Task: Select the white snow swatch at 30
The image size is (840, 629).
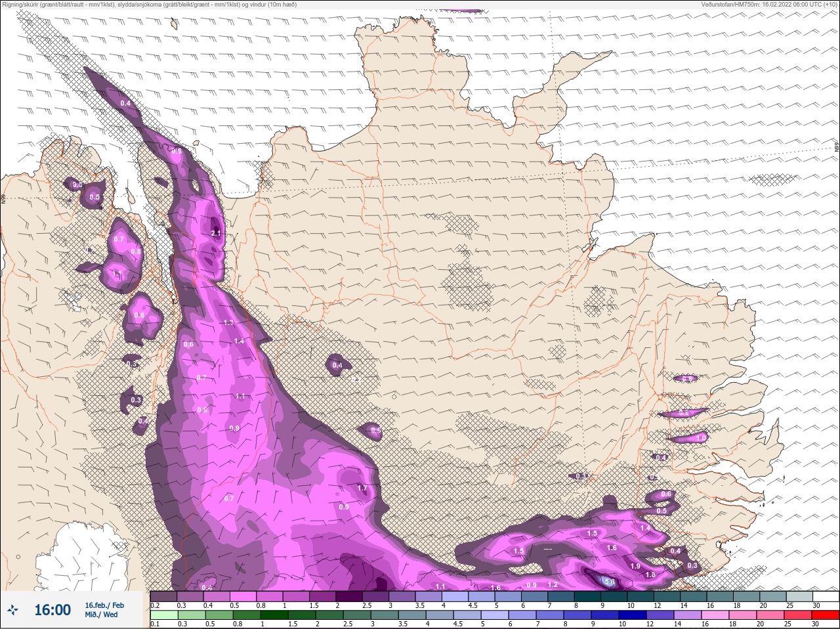Action: coord(826,596)
